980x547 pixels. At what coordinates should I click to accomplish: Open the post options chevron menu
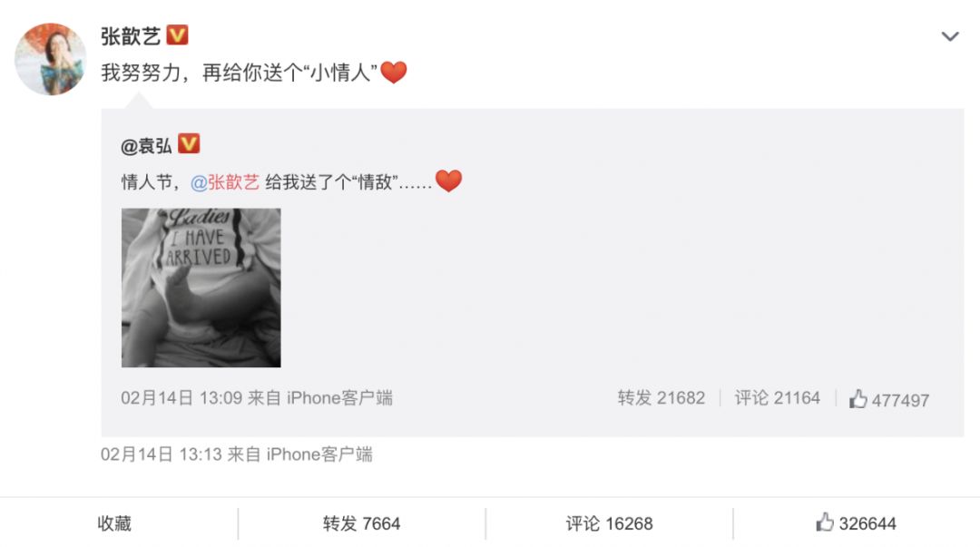(949, 37)
